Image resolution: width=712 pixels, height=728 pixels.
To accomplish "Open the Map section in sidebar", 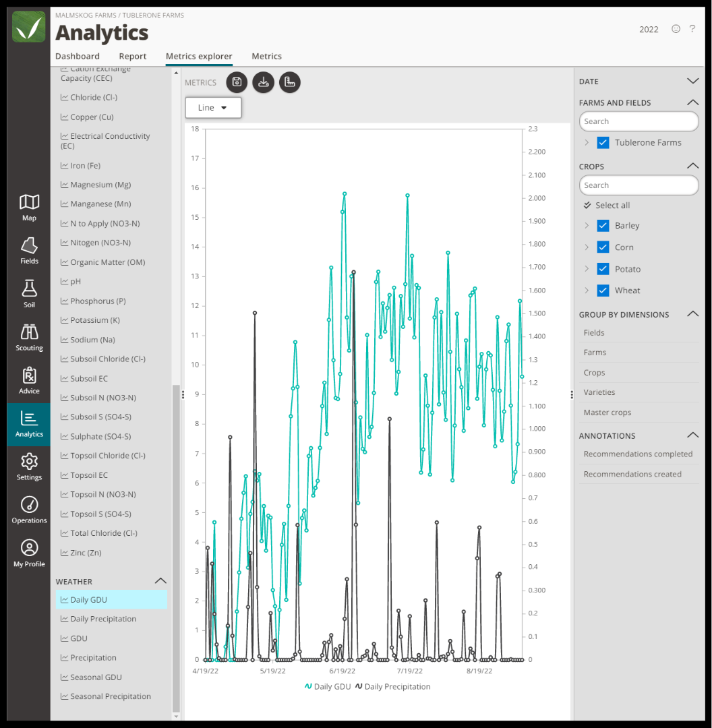I will click(x=29, y=208).
